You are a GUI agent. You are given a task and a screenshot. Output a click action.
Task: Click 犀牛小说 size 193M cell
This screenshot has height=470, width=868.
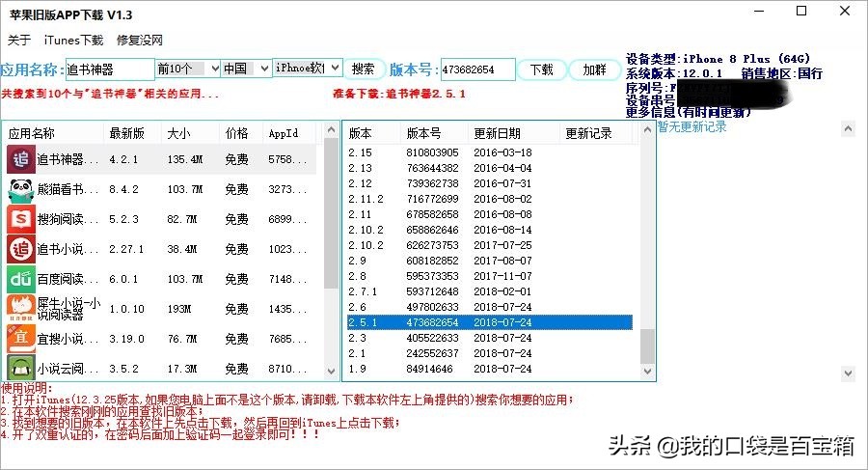point(179,309)
